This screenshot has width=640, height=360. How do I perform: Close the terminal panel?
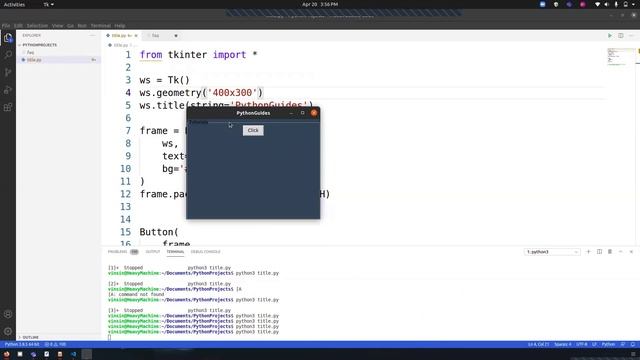pos(631,252)
